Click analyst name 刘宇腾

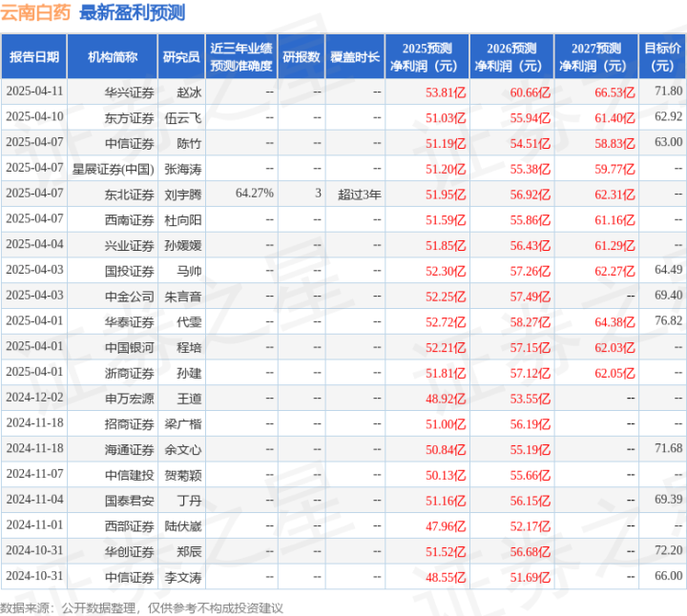click(184, 195)
